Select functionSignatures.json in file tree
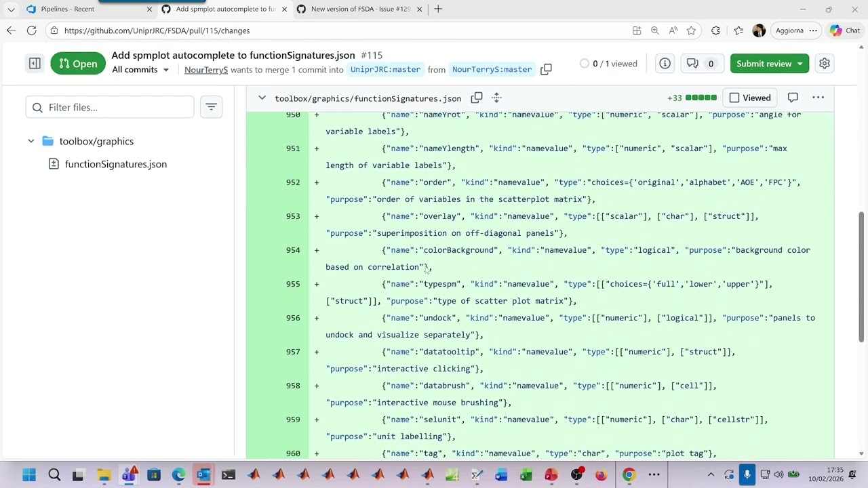Viewport: 868px width, 488px height. 115,164
